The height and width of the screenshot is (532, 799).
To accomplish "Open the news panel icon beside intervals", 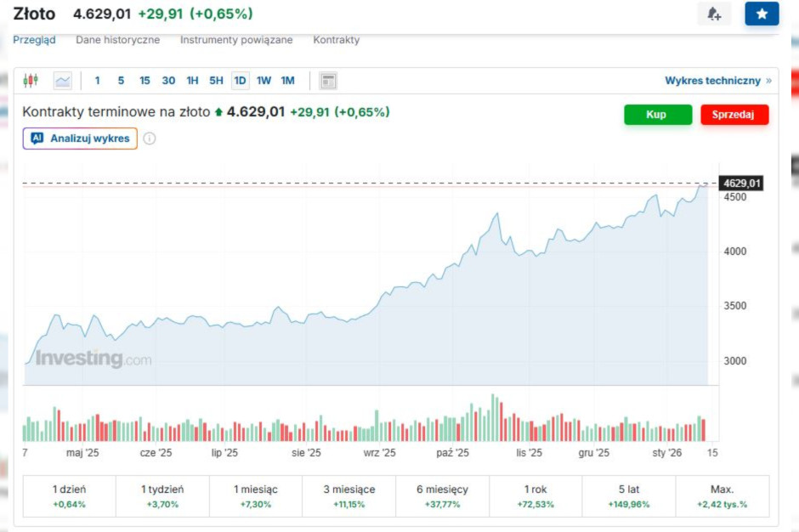I will 327,80.
